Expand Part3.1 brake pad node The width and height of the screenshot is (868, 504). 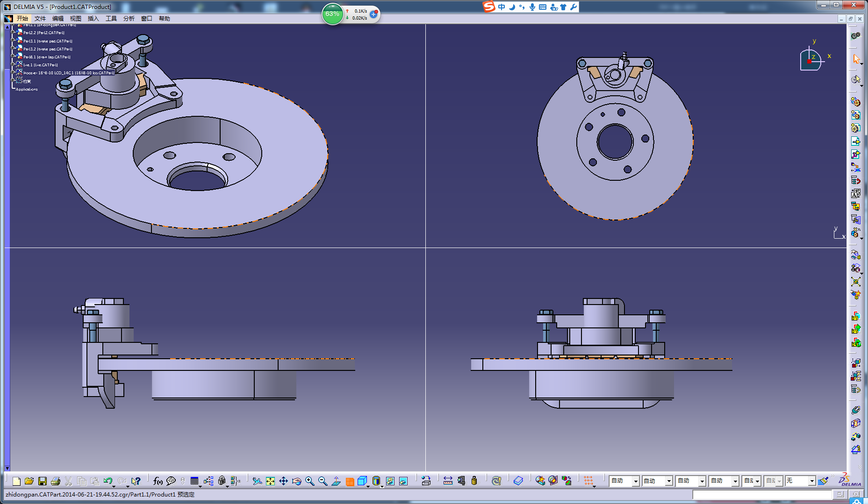pos(14,41)
